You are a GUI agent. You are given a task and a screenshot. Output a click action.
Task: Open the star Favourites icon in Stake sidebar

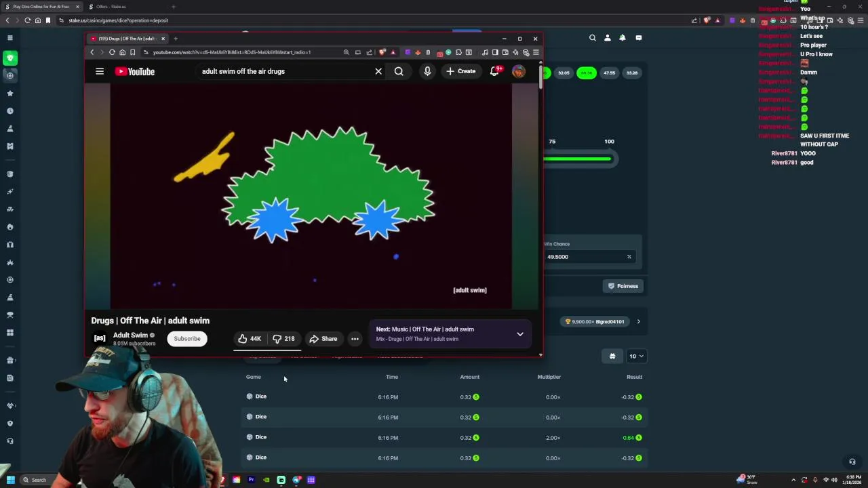click(x=9, y=94)
